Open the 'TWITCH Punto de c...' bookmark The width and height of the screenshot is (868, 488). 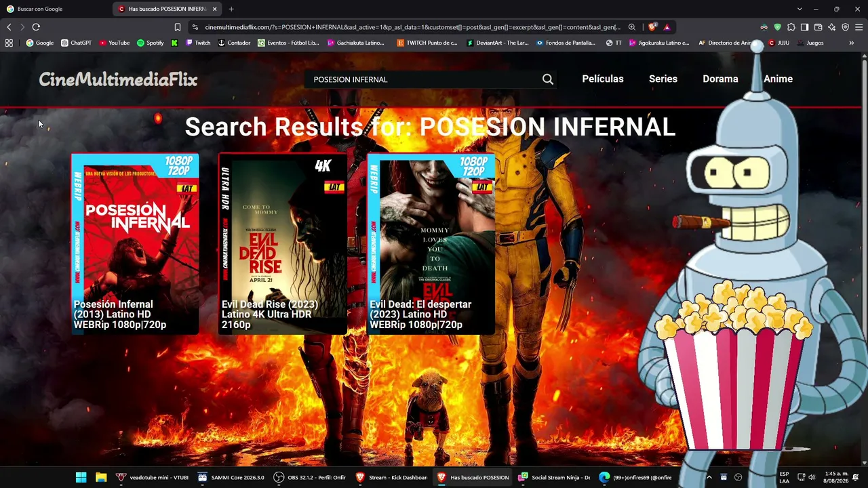427,43
